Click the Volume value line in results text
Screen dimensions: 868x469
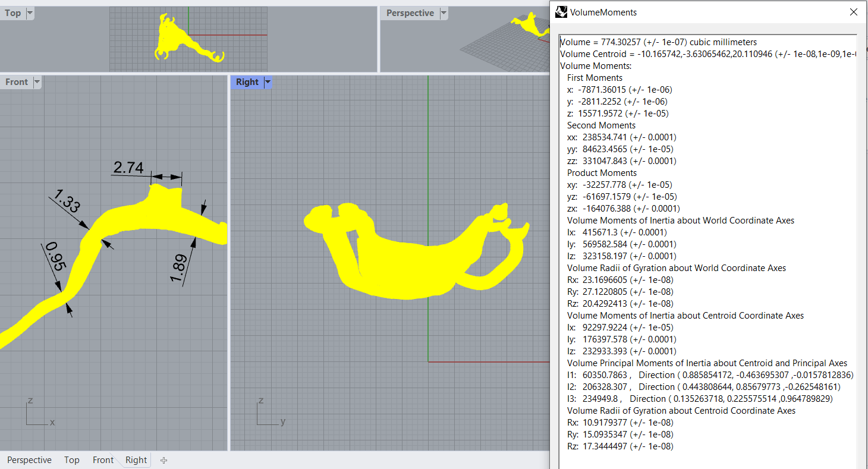point(658,42)
